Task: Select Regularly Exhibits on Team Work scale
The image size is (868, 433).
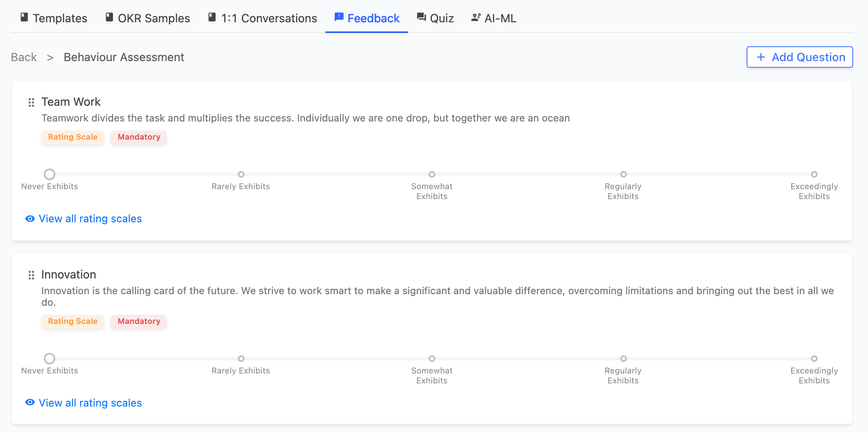Action: [x=624, y=174]
